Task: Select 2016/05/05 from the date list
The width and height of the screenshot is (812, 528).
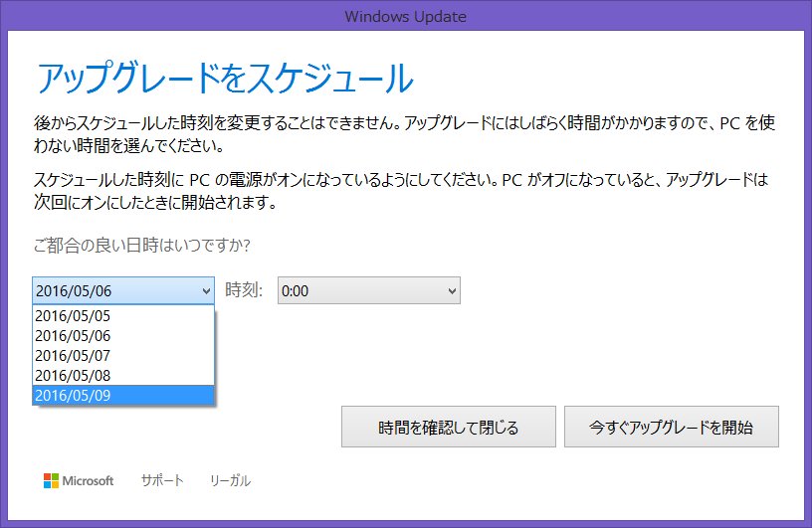Action: [123, 316]
